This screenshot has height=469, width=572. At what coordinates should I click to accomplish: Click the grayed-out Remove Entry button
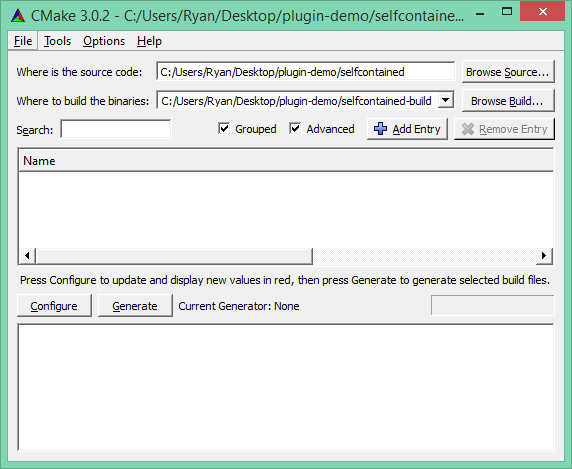504,129
